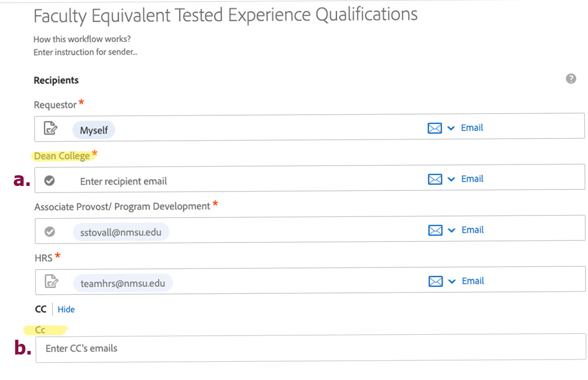This screenshot has height=380, width=588.
Task: Hide the CC section
Action: coord(66,309)
